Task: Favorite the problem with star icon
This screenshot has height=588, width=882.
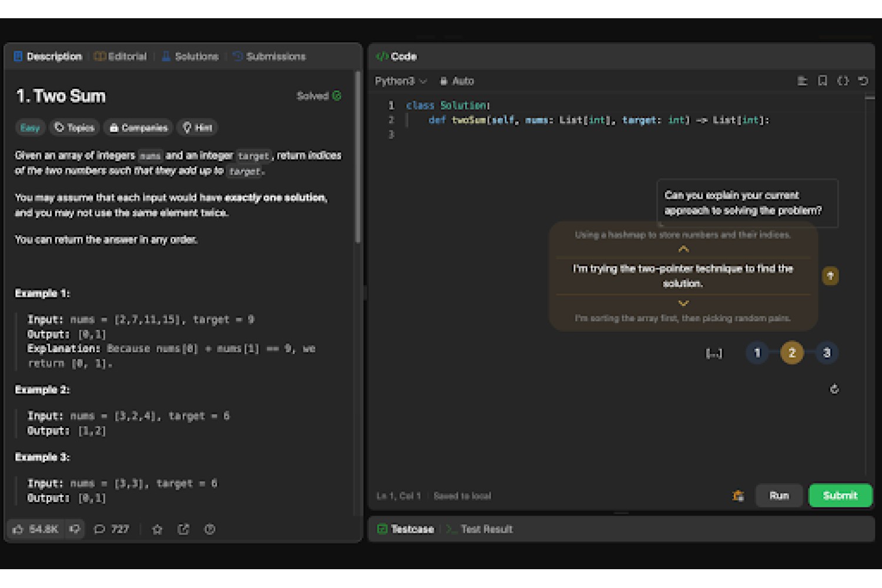Action: [157, 529]
